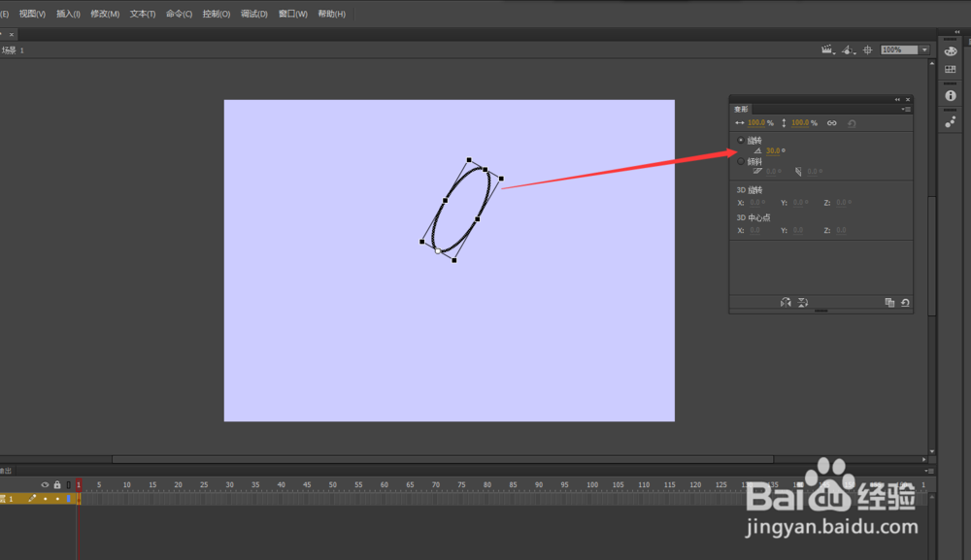Image resolution: width=971 pixels, height=560 pixels.
Task: Collapse the right icon dock with double arrows
Action: tap(957, 32)
